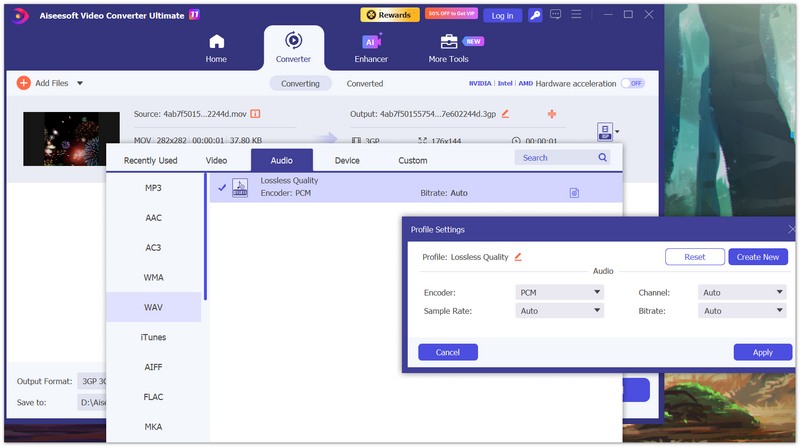Viewport: 800px width, 447px height.
Task: Select the Custom format tab
Action: tap(413, 160)
